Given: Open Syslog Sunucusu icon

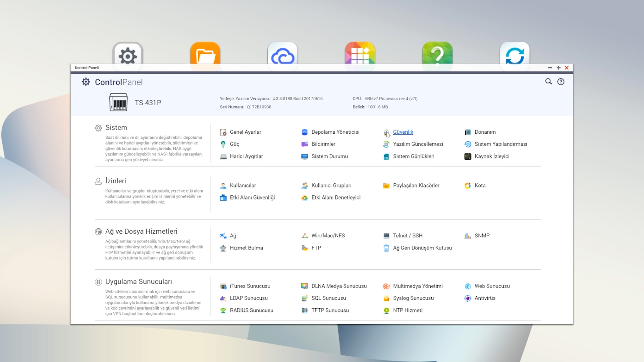Looking at the screenshot, I should [386, 298].
